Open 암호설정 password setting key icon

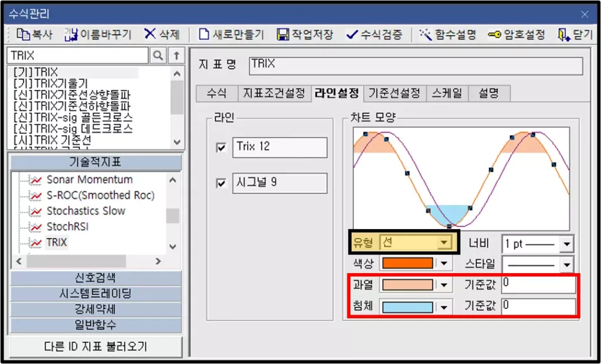point(493,35)
